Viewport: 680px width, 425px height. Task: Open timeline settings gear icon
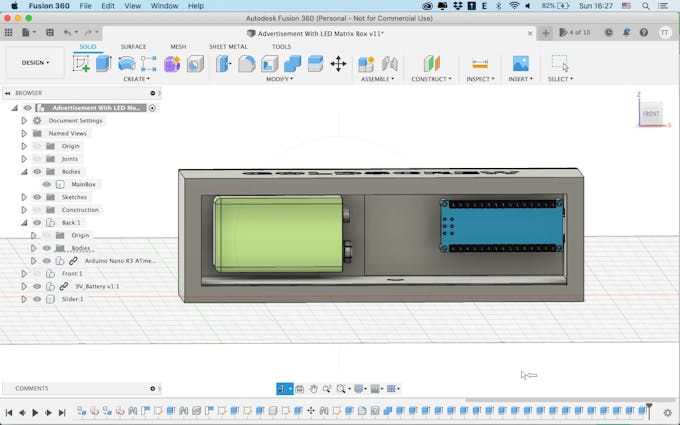point(668,412)
